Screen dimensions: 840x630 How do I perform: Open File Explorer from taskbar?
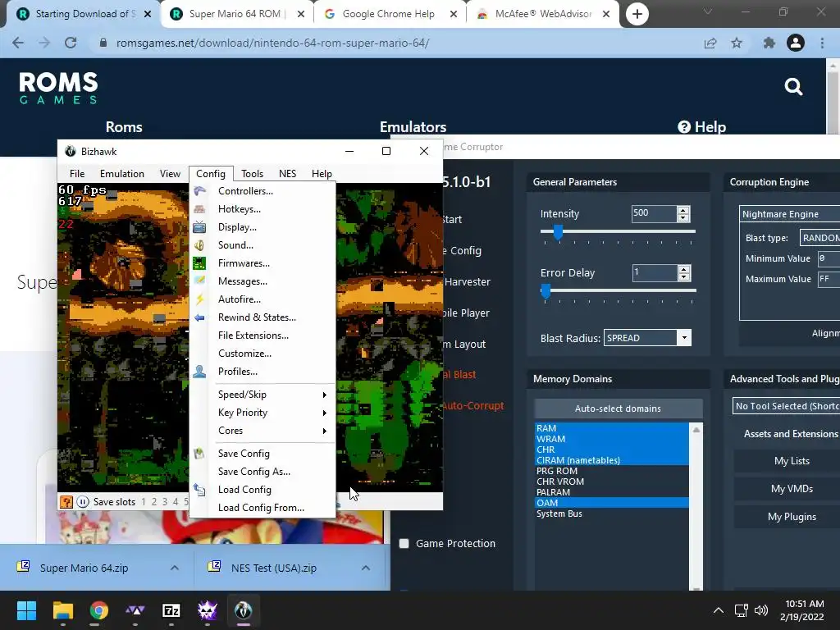62,610
